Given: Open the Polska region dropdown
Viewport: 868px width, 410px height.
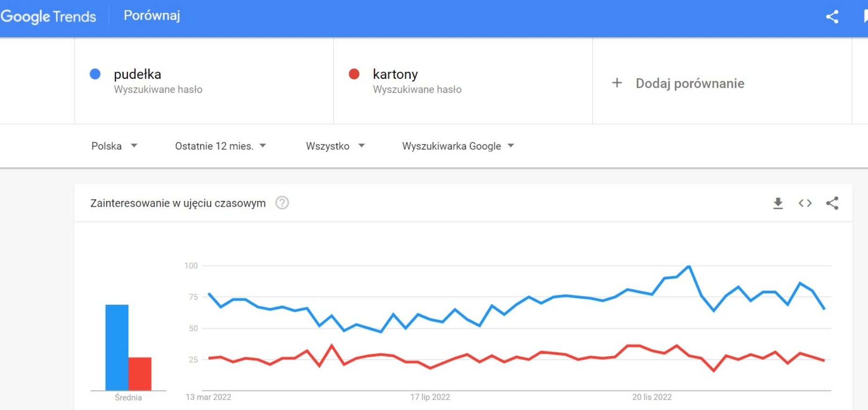Looking at the screenshot, I should point(114,146).
